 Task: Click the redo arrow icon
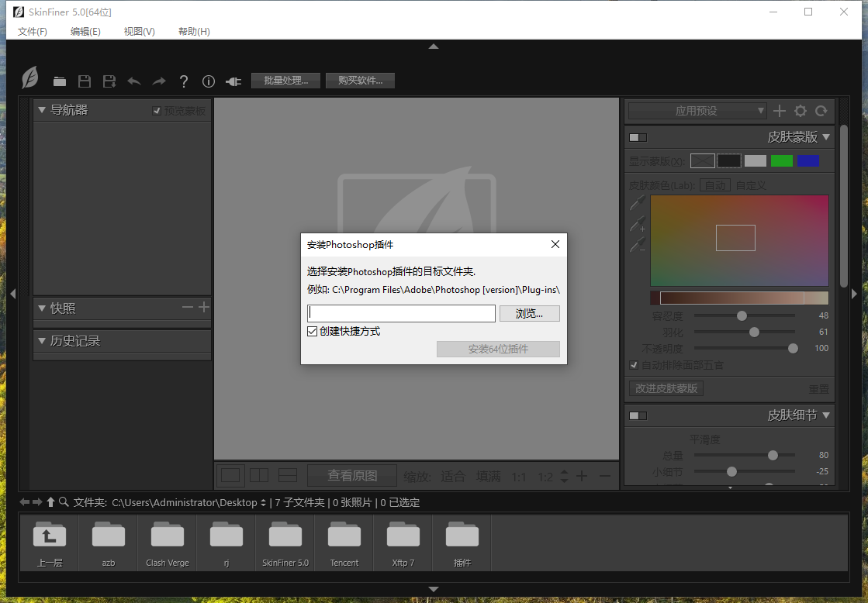click(x=159, y=81)
